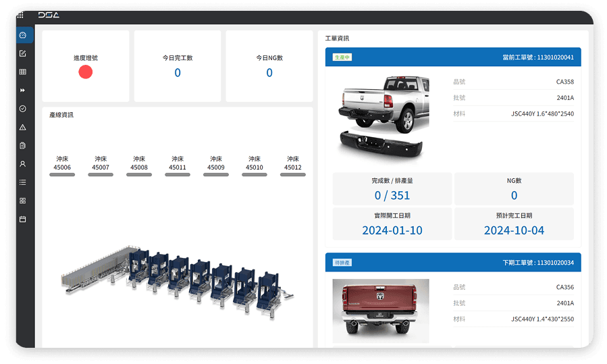Click the green 生產中 status badge
This screenshot has width=607, height=364.
(x=342, y=57)
